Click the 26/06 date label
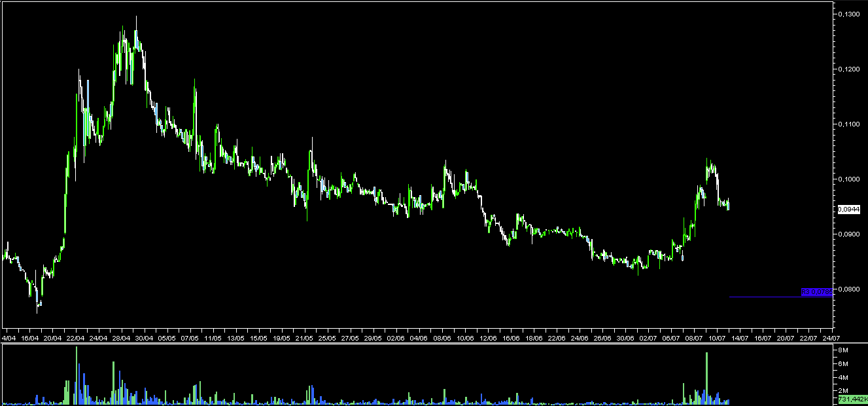The width and height of the screenshot is (868, 406). [602, 339]
